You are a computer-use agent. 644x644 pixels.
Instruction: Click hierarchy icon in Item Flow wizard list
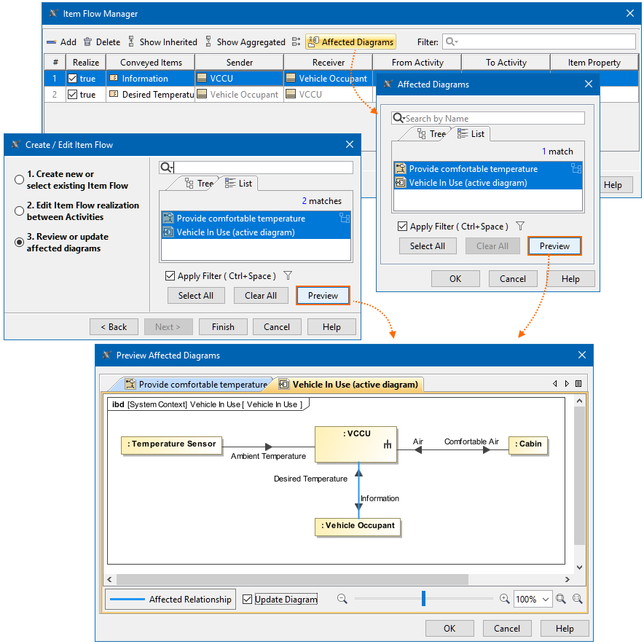pyautogui.click(x=345, y=218)
